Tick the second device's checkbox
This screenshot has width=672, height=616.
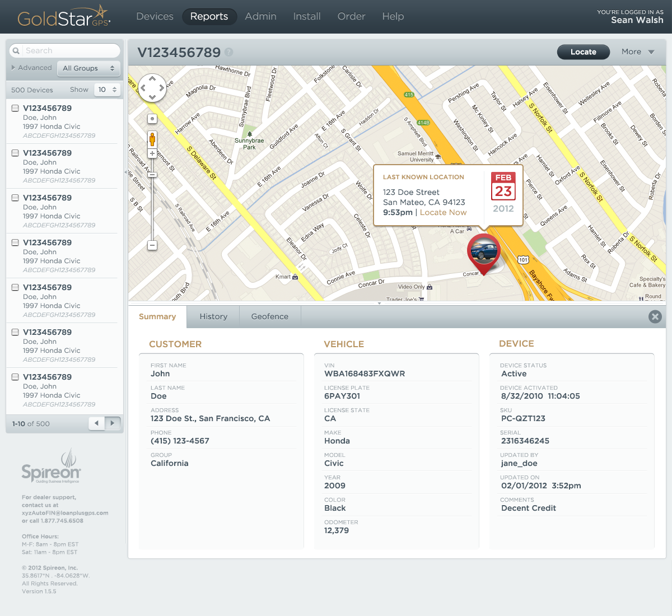point(16,153)
